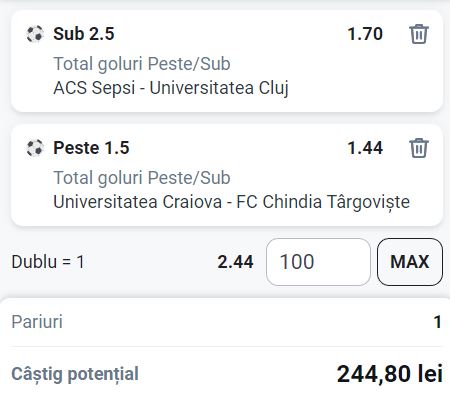Click the Pariuri count value 1
450x394 pixels.
tap(438, 322)
